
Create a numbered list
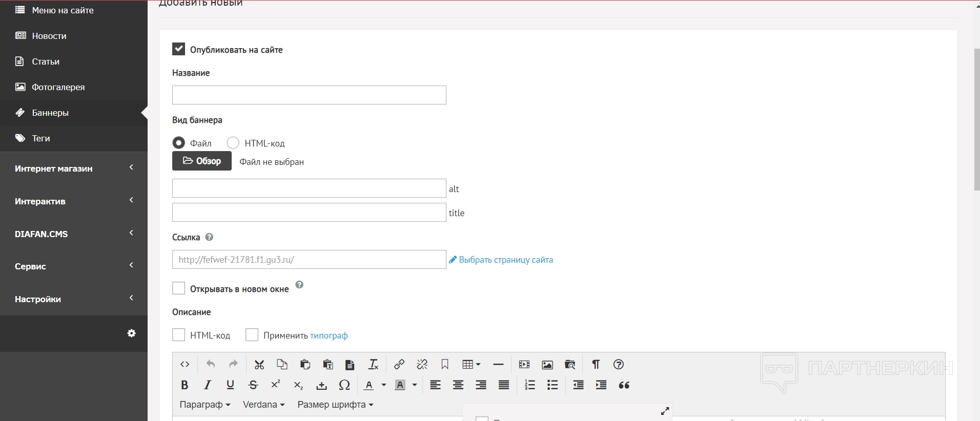530,385
